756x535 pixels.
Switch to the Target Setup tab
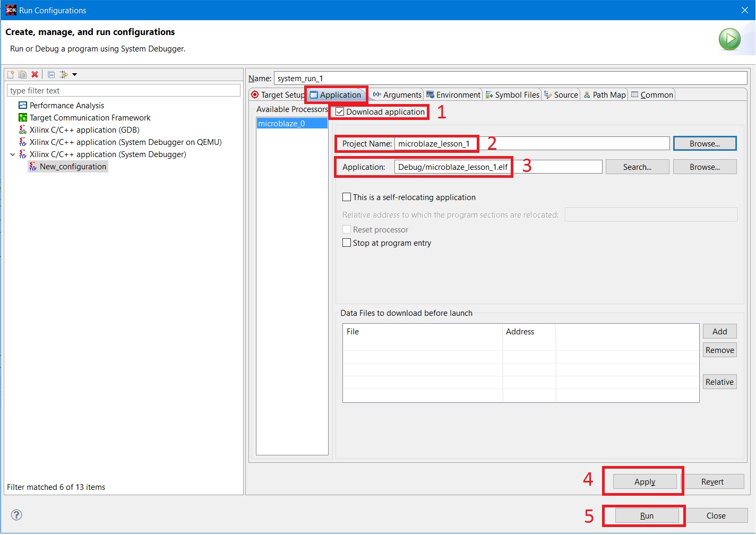[x=278, y=95]
